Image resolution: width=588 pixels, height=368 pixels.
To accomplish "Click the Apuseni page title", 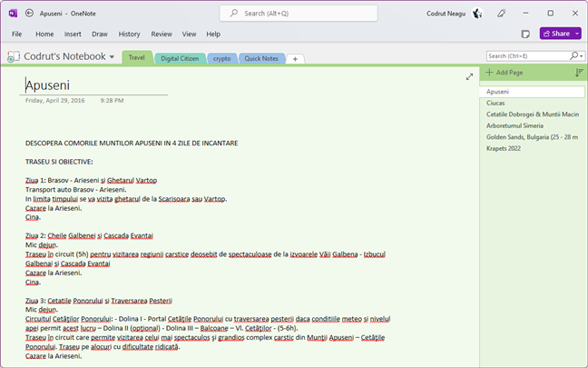I will (x=47, y=85).
